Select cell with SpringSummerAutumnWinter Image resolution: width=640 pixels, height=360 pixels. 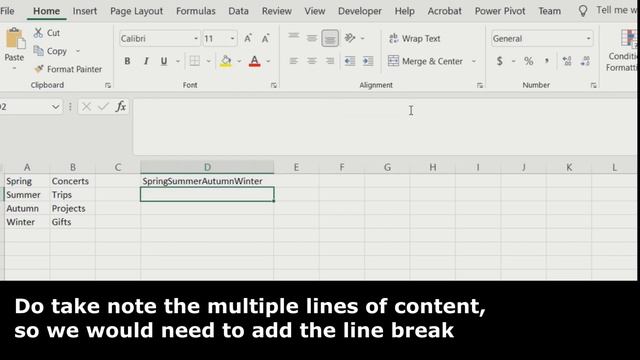coord(207,181)
